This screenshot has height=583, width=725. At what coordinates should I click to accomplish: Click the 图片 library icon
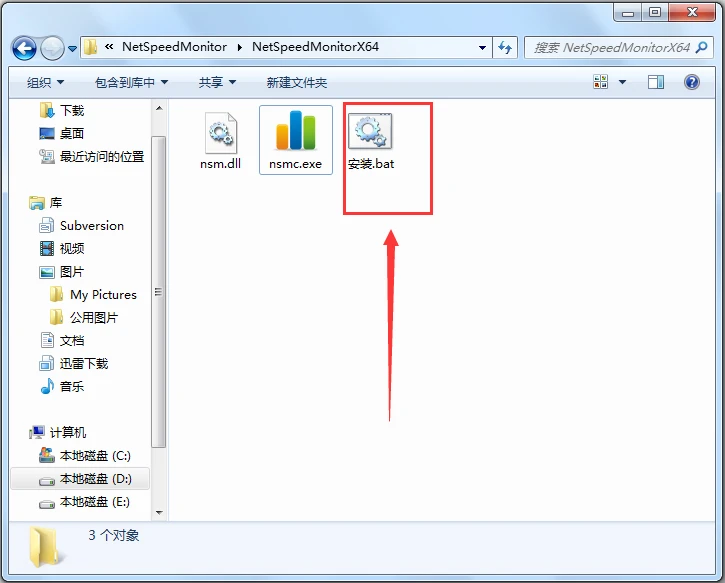pos(47,272)
